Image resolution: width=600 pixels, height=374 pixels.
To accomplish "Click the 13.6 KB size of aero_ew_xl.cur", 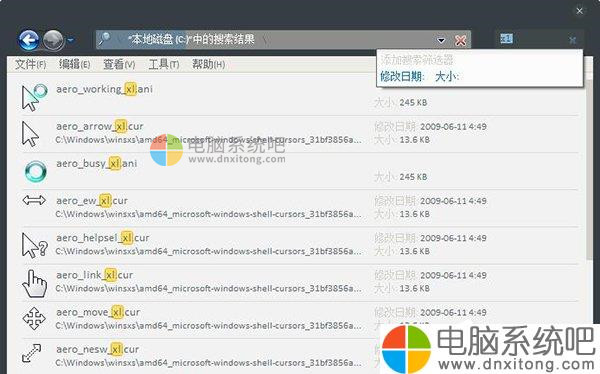I will coord(414,214).
